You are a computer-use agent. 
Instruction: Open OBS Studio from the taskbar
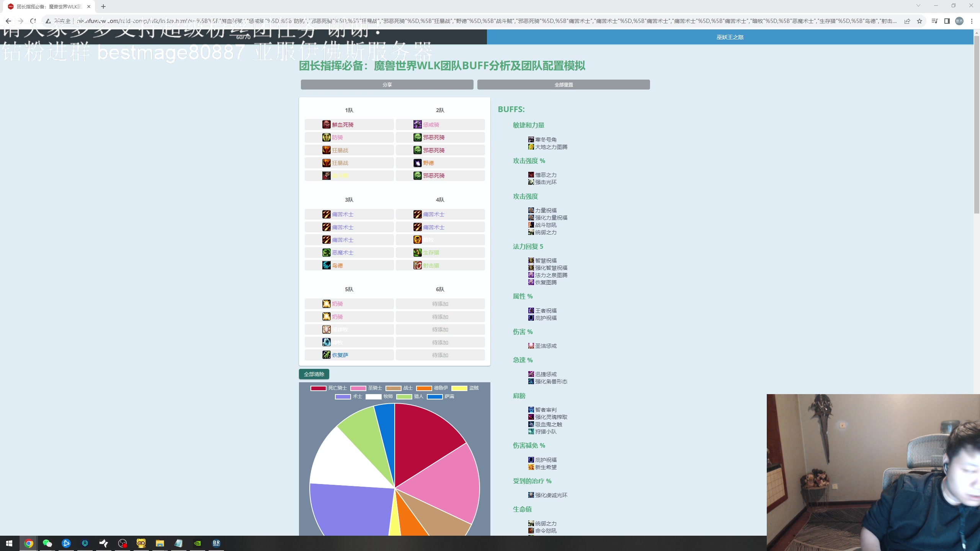(122, 543)
